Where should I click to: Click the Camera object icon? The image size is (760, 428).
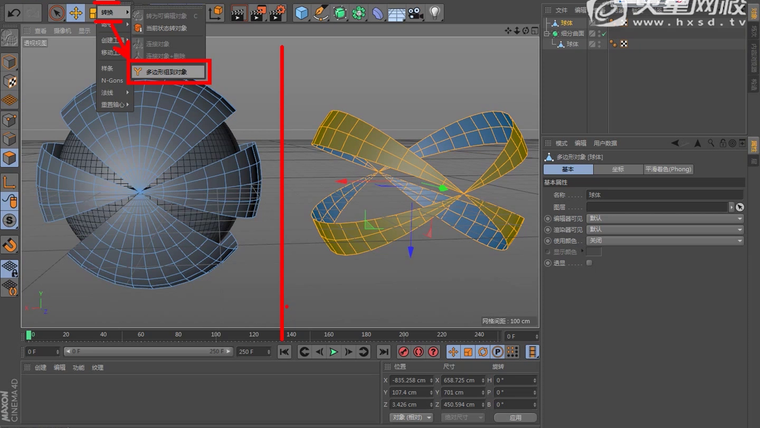tap(416, 13)
